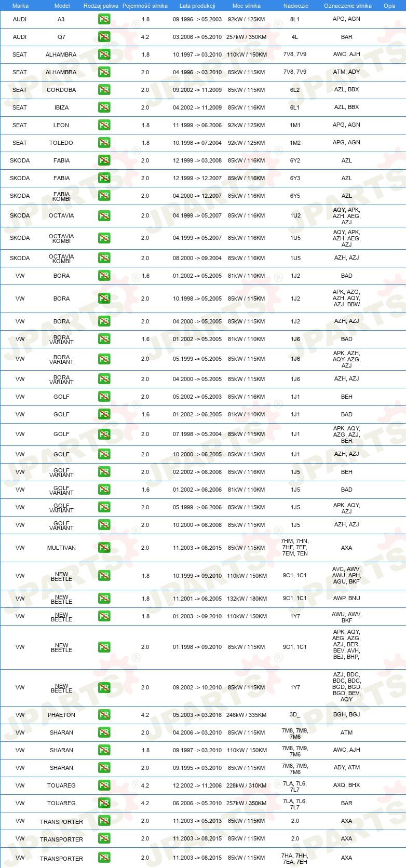Click fuel icon in Seat Cordoba row
Viewport: 406px width, 868px height.
104,90
